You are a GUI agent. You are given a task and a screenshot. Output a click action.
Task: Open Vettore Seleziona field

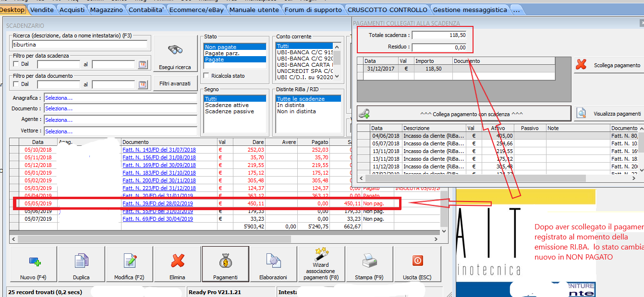tap(121, 131)
